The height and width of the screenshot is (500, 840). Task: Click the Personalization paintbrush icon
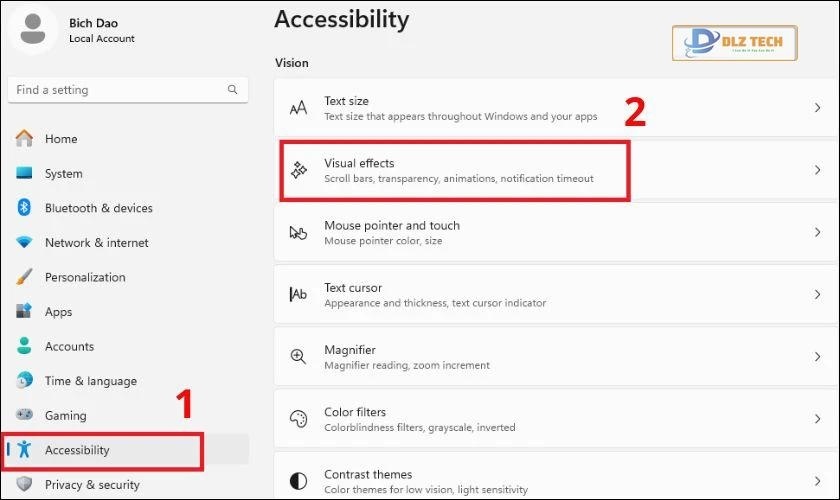click(x=25, y=277)
